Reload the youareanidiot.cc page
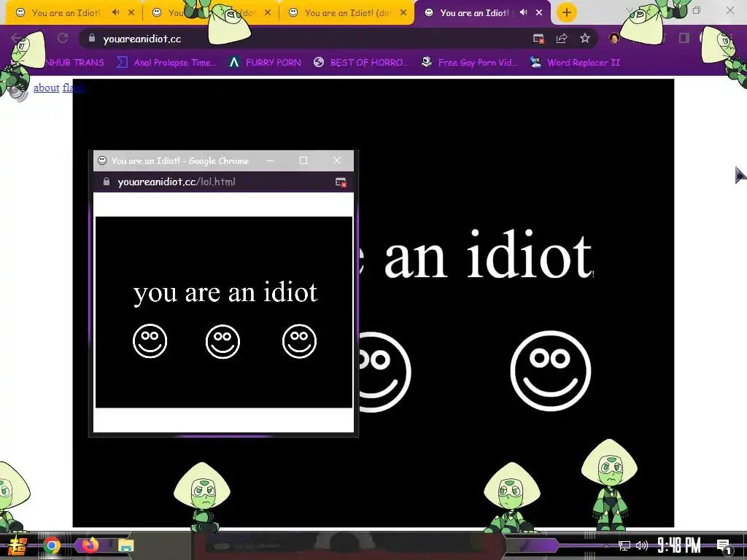The width and height of the screenshot is (747, 560). [x=63, y=38]
